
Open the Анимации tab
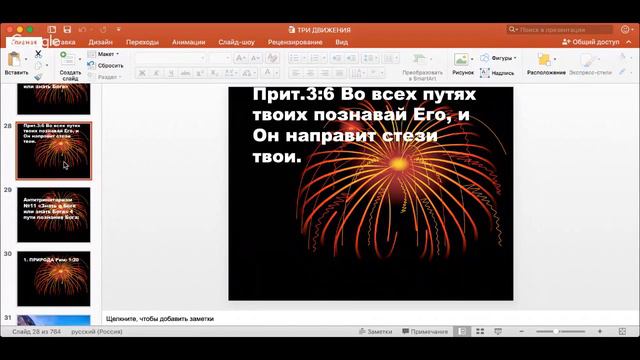point(188,42)
